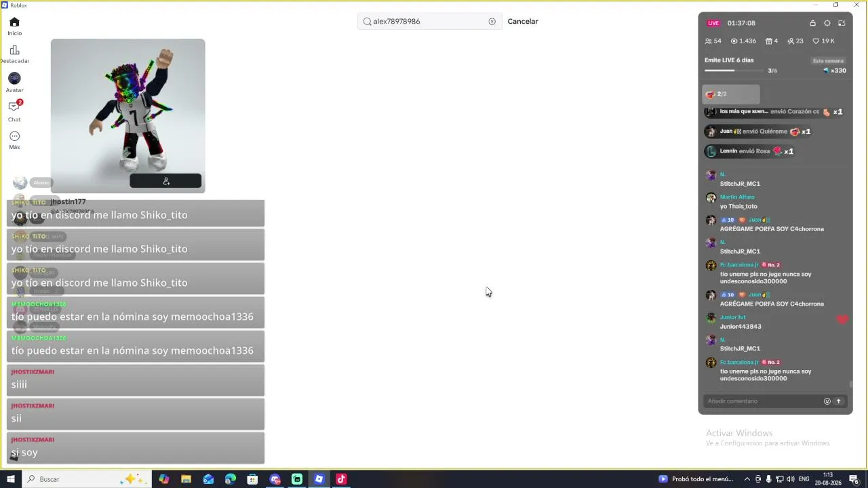The width and height of the screenshot is (868, 488).
Task: Toggle the lock icon in the LIVE panel
Action: 812,23
